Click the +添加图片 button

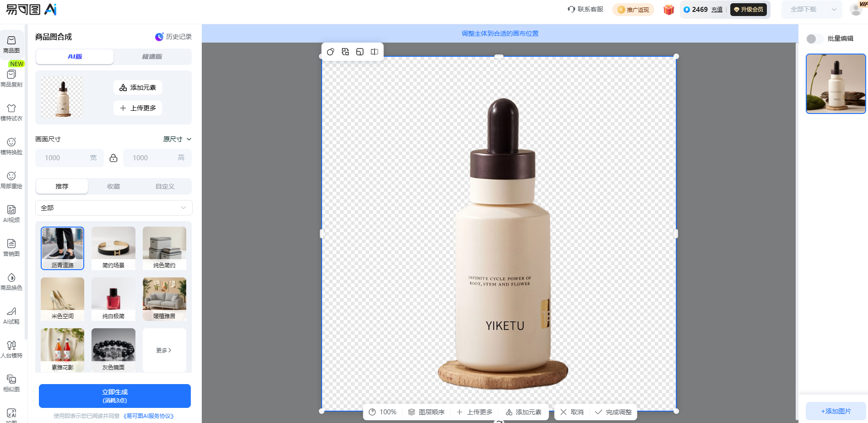pyautogui.click(x=836, y=411)
